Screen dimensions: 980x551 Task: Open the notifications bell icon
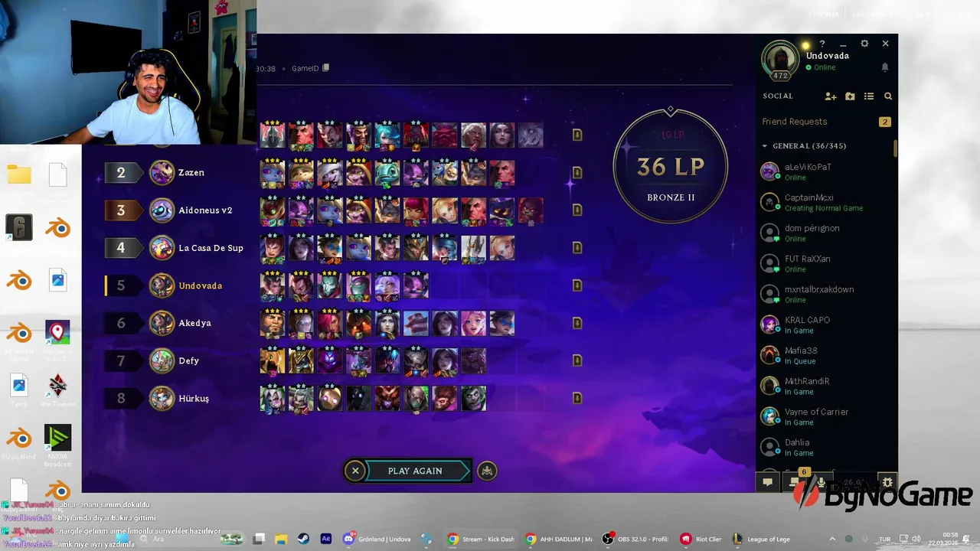885,67
